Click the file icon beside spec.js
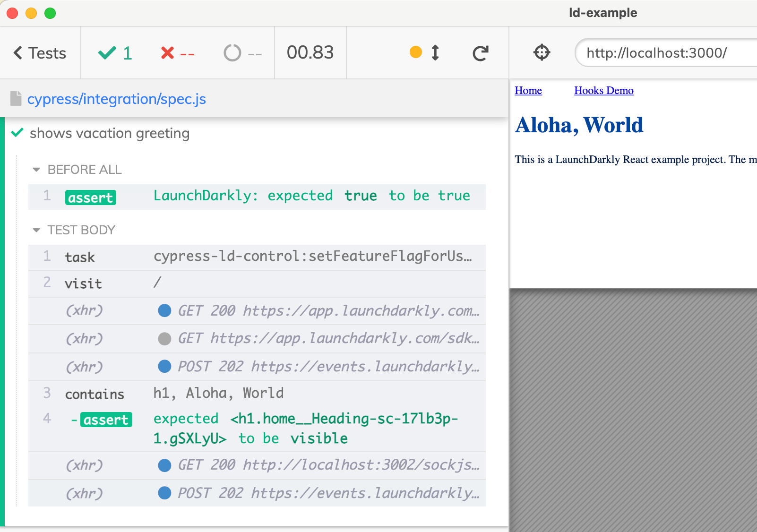The height and width of the screenshot is (532, 757). click(x=16, y=98)
